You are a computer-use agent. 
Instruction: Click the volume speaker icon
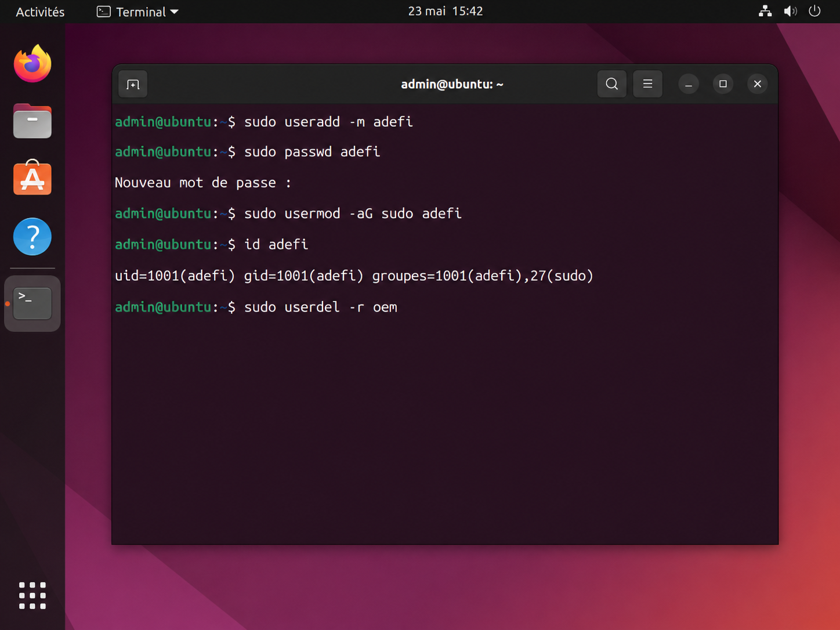tap(790, 11)
